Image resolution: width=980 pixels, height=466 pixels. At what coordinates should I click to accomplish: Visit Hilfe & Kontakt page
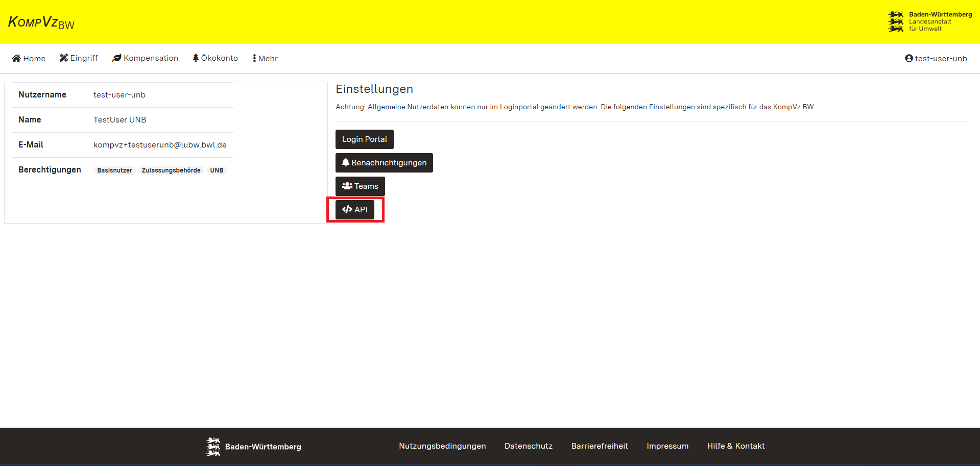pos(735,446)
